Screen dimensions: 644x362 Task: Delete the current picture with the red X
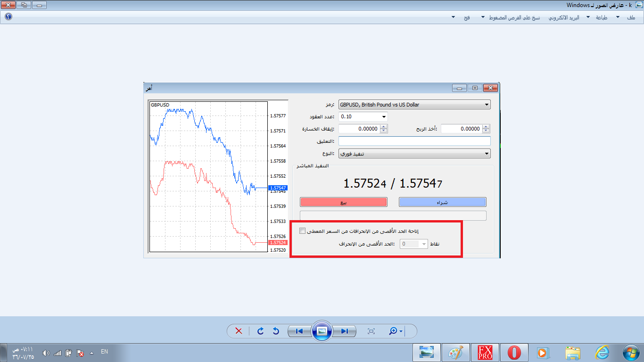[239, 331]
